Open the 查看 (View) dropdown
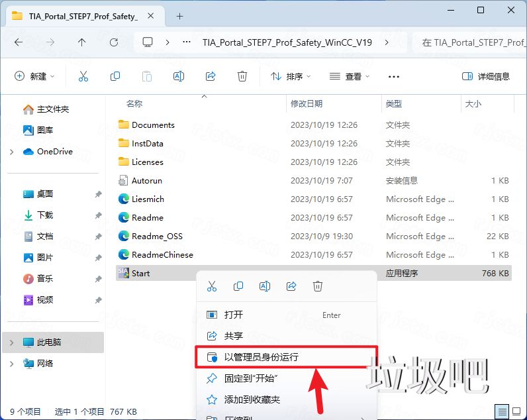 click(x=350, y=77)
